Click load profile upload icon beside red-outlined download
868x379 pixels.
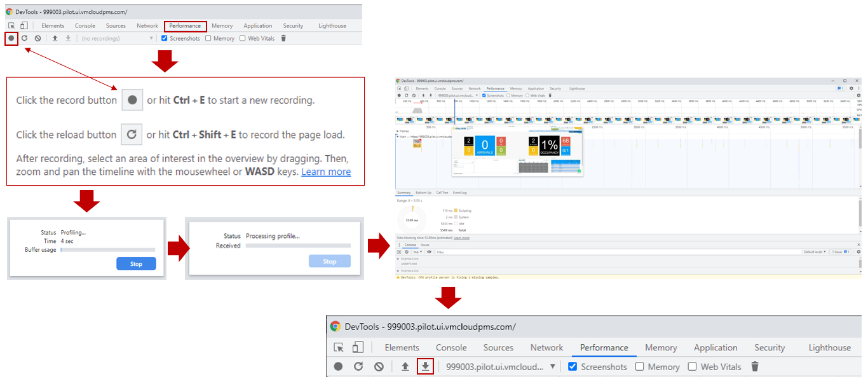click(x=405, y=366)
